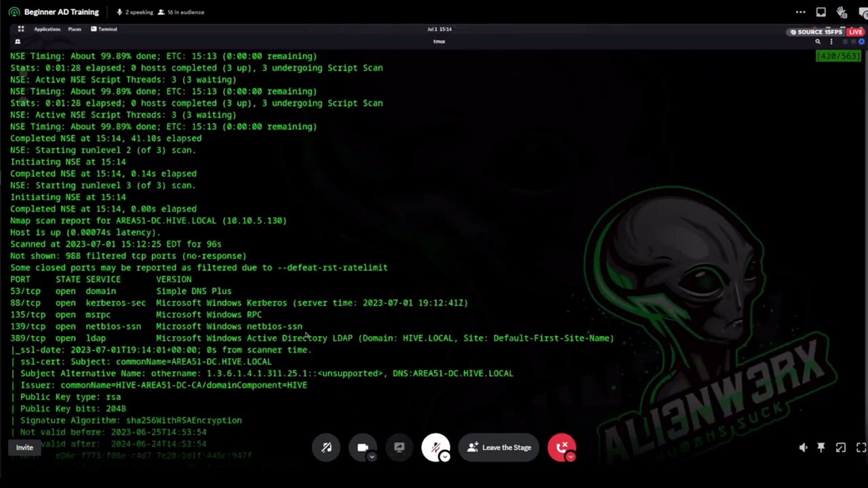The height and width of the screenshot is (488, 868).
Task: Click the 88/tcp kerberos-sec row
Action: pyautogui.click(x=239, y=303)
